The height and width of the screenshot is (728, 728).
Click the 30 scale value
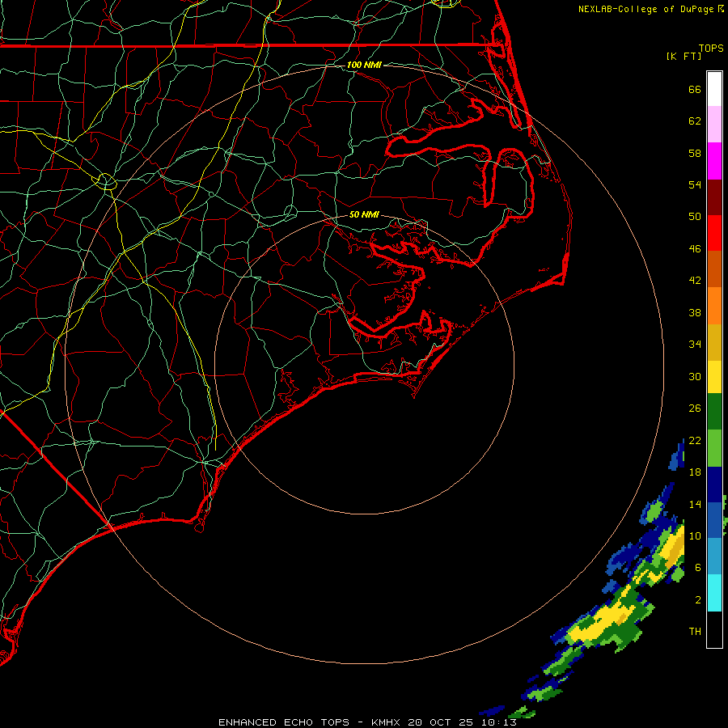coord(695,376)
